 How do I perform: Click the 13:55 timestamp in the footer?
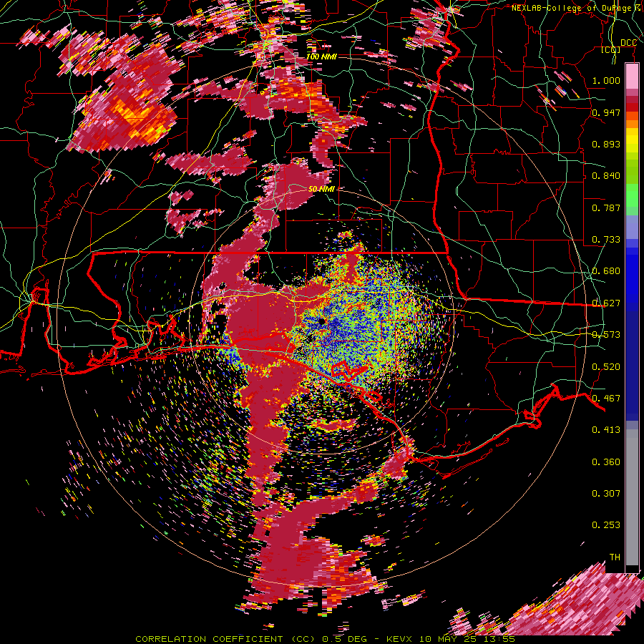point(500,639)
